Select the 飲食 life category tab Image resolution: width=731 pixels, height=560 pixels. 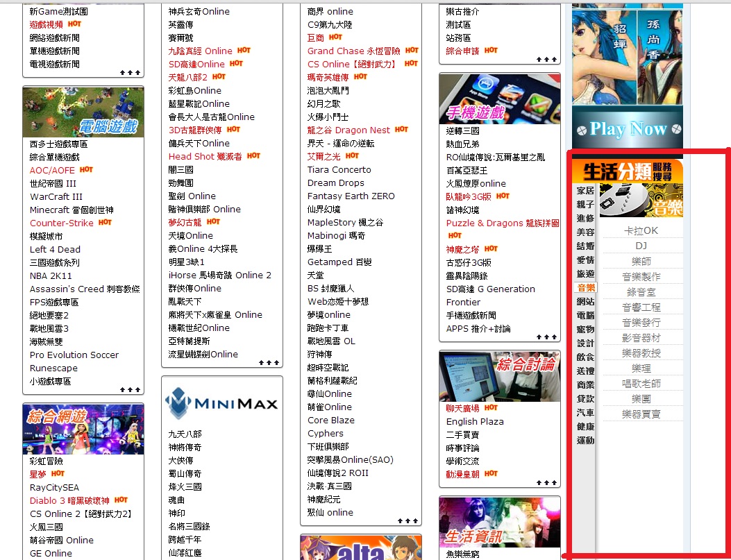pyautogui.click(x=585, y=357)
